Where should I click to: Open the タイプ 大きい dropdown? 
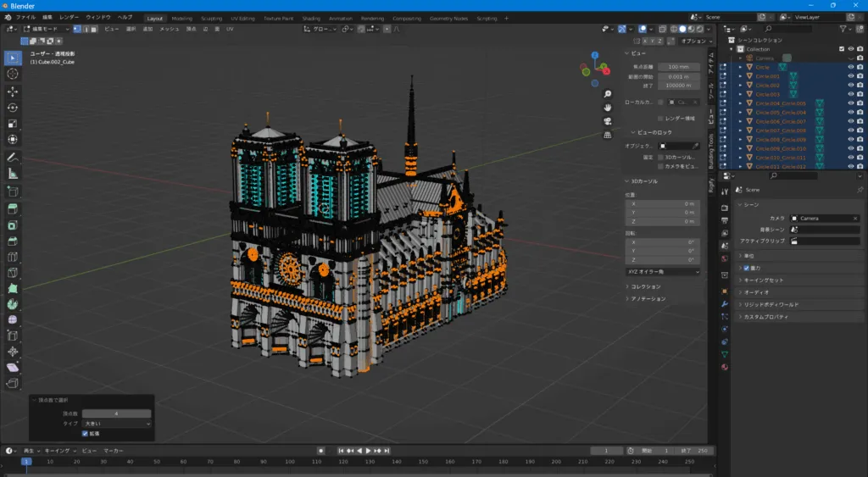click(117, 424)
